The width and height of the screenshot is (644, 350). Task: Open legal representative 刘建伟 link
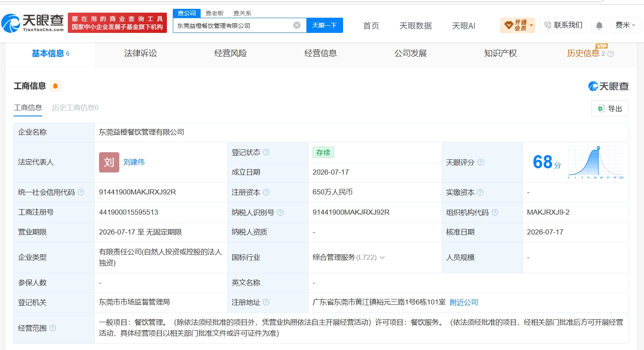pos(134,162)
